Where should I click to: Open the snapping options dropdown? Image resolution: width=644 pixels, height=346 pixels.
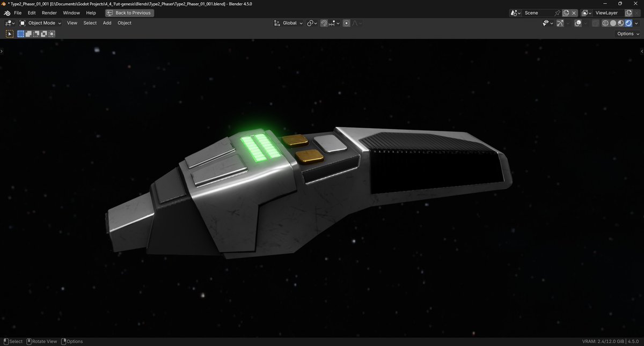point(334,23)
